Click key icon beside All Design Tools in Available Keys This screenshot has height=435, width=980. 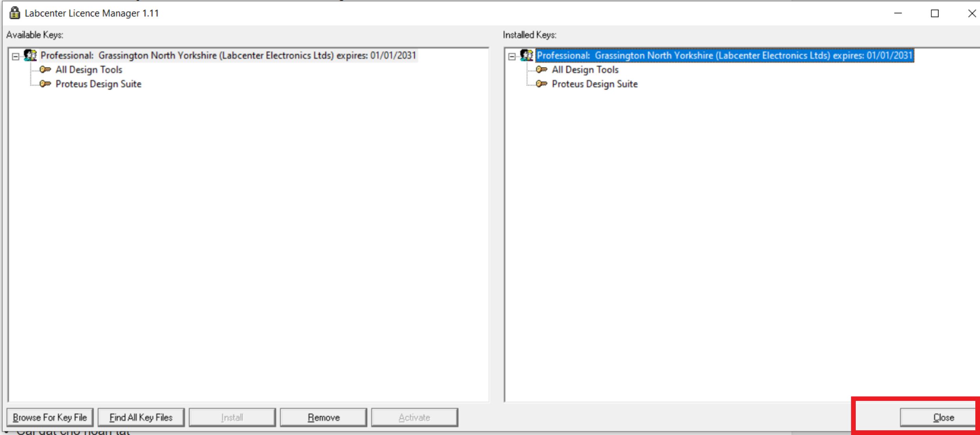coord(45,70)
